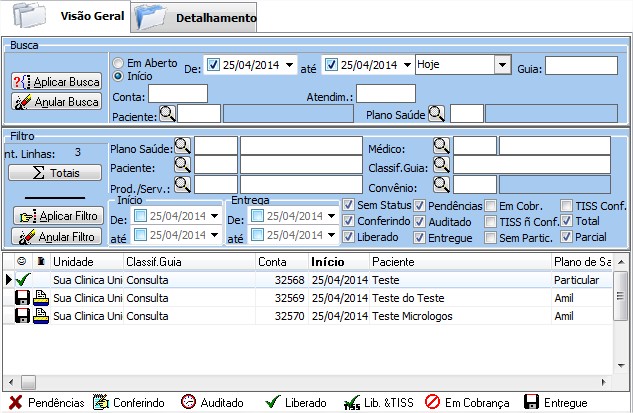Click the Médico search magnifier icon
The width and height of the screenshot is (633, 413).
(441, 146)
